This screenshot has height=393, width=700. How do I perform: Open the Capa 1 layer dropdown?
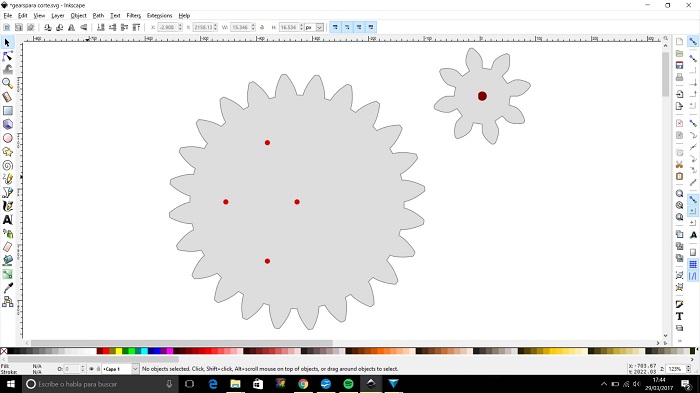pyautogui.click(x=135, y=369)
